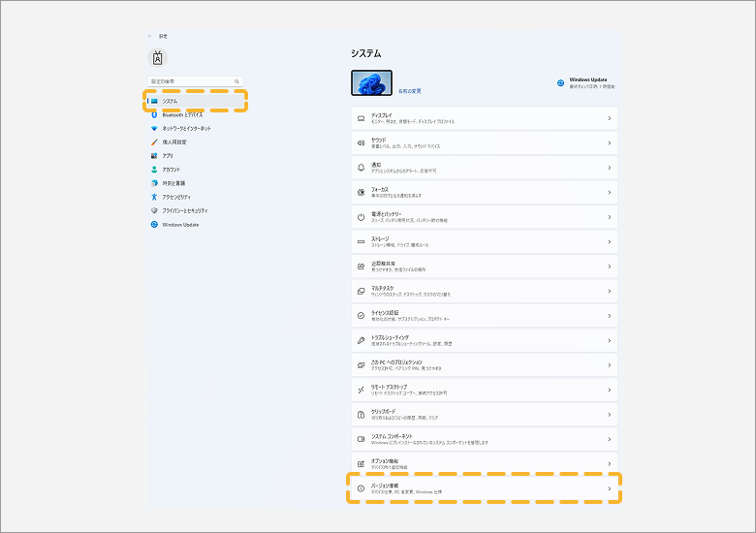Expand the クリップボード row chevron
The width and height of the screenshot is (756, 533).
pos(610,415)
